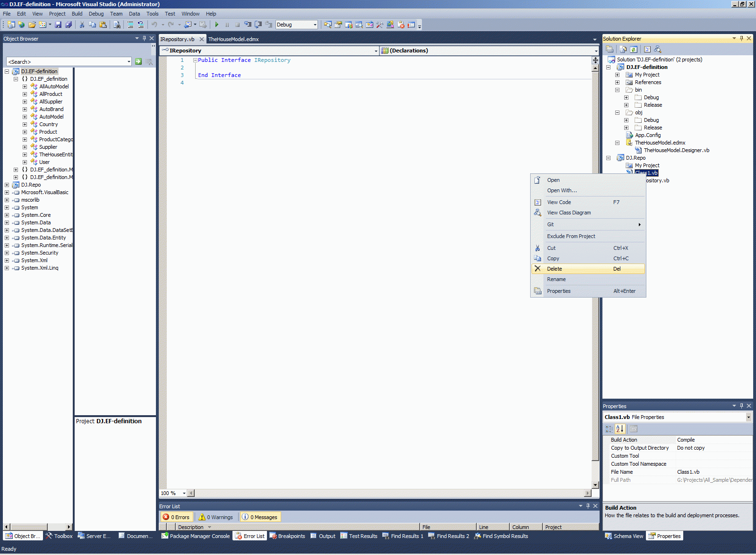Click the Categorized icon in Properties panel
The height and width of the screenshot is (555, 756).
tap(609, 429)
